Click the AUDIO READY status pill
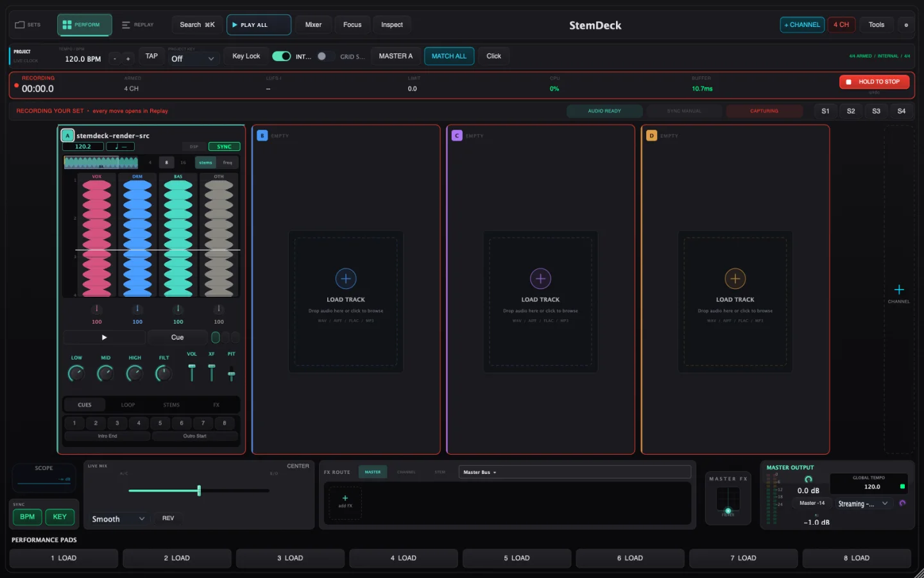Screen dimensions: 924x578 tap(604, 111)
